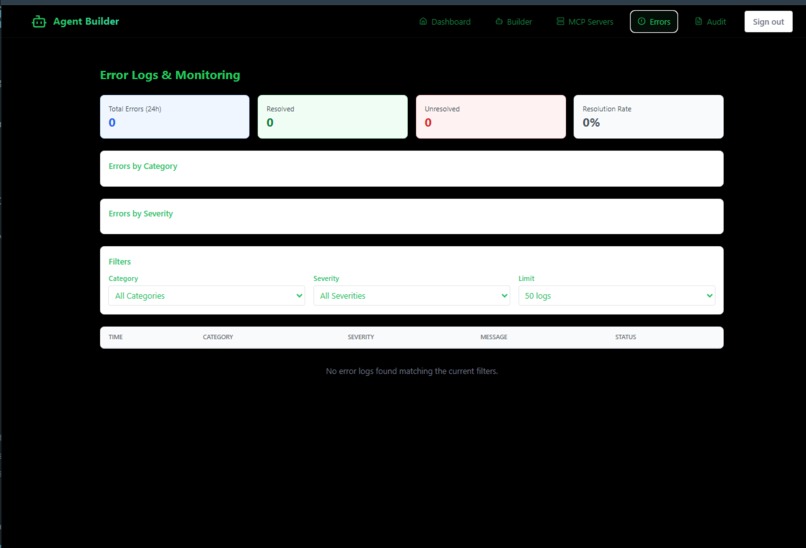Click the TIME column header

click(116, 337)
